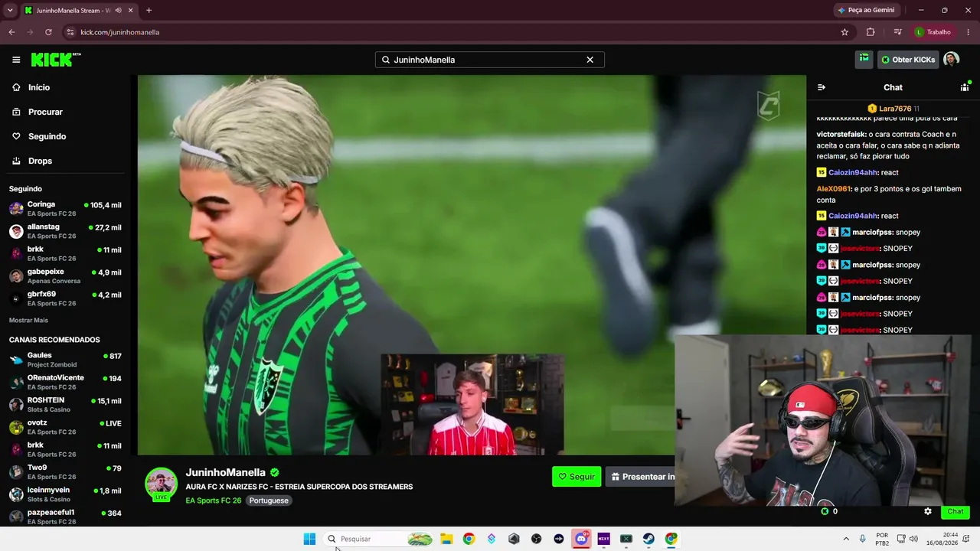Open the pazpeaceful1 recommended channel
This screenshot has width=980, height=551.
pos(65,517)
